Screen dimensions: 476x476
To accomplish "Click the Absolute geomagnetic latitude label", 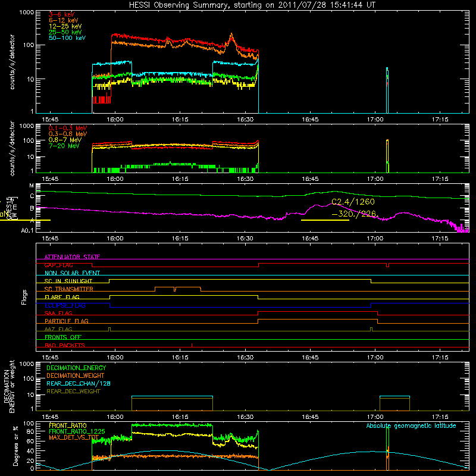I will [411, 426].
